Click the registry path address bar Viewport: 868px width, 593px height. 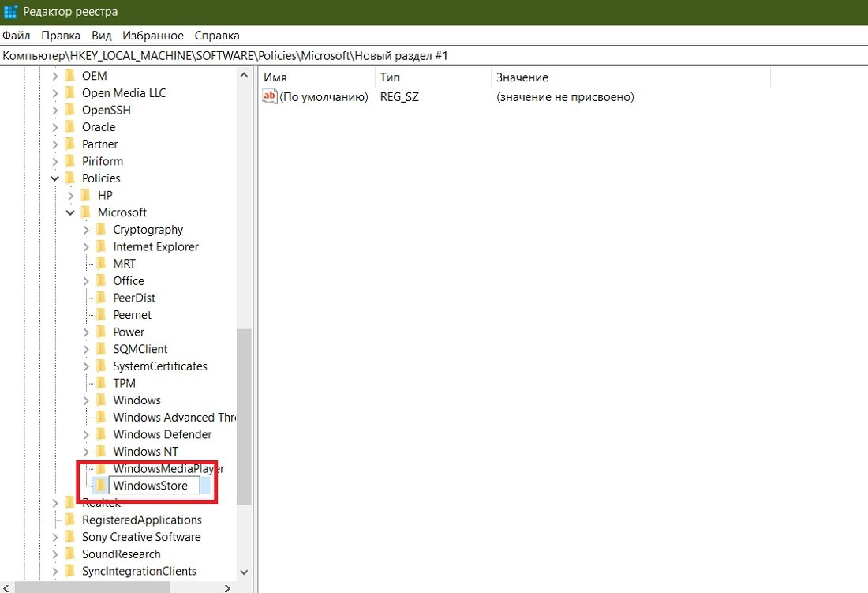point(316,55)
